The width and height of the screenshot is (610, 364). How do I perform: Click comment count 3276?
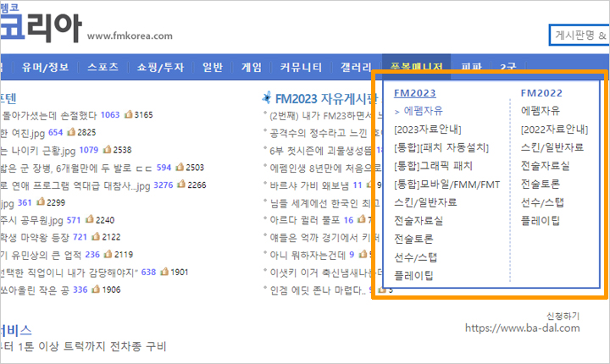pos(164,185)
